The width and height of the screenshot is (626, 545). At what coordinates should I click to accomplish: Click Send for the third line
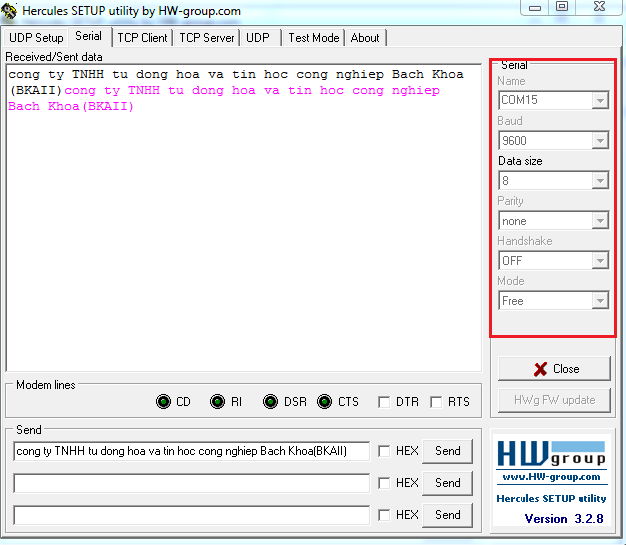448,515
